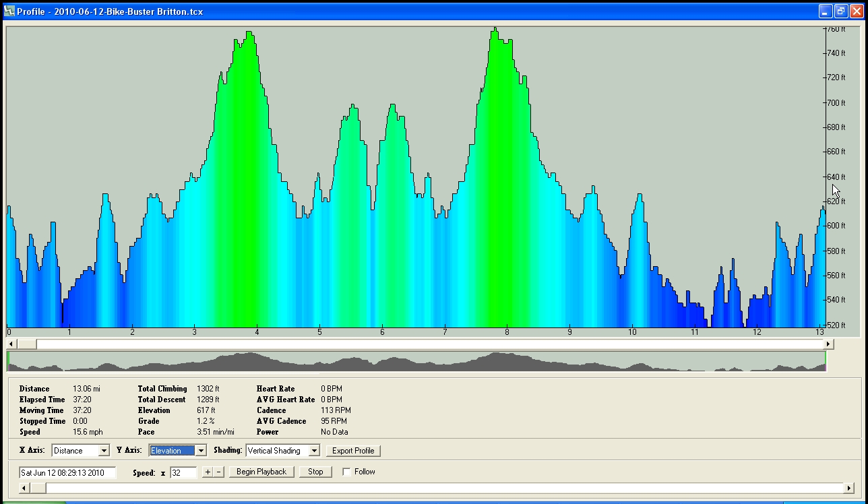
Task: Click right arrow of chart scrollbar
Action: click(x=828, y=344)
